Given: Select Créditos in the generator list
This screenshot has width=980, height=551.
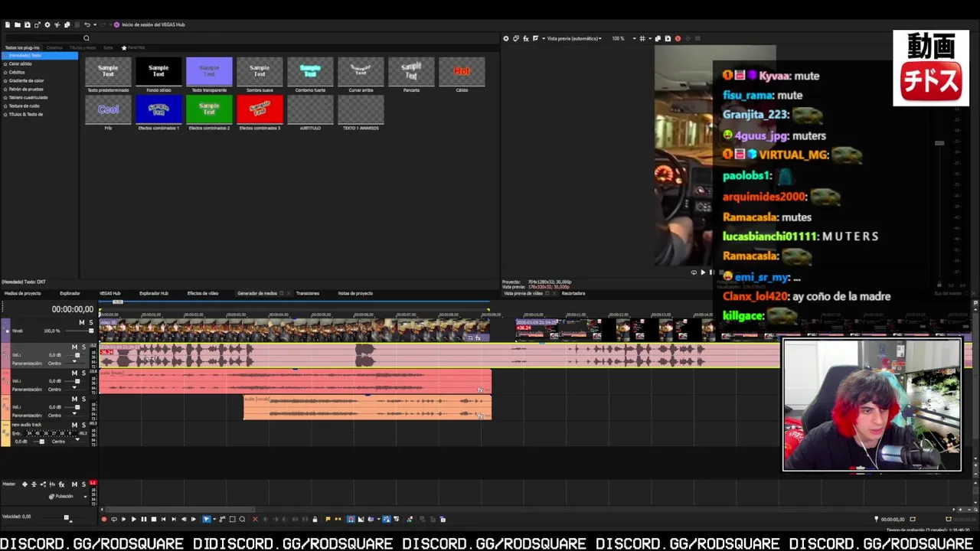Looking at the screenshot, I should tap(17, 72).
